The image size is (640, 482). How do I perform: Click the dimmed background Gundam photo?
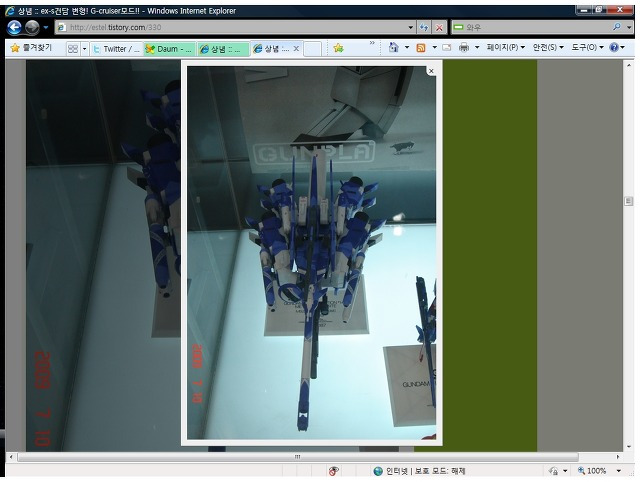[103, 255]
